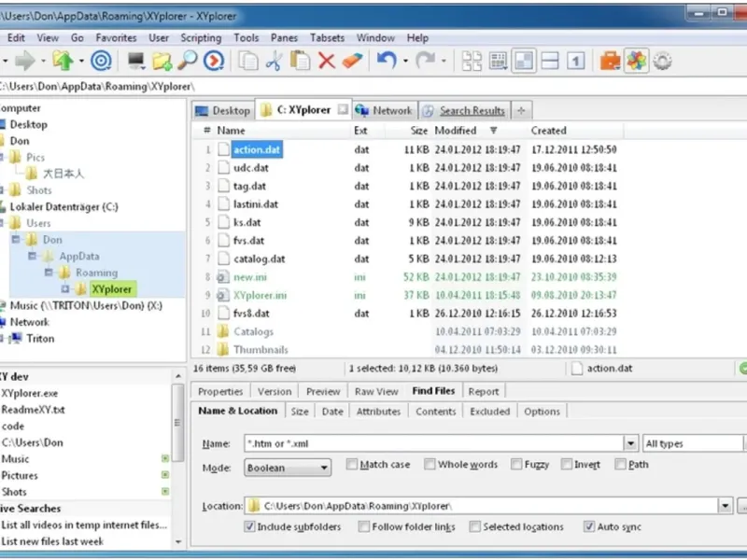Enable Match case checkbox
747x560 pixels.
[x=352, y=464]
